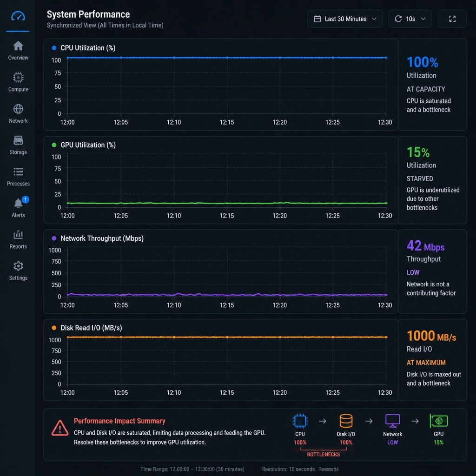This screenshot has width=476, height=476.
Task: Click the Synchronized View subtitle
Action: pos(105,25)
